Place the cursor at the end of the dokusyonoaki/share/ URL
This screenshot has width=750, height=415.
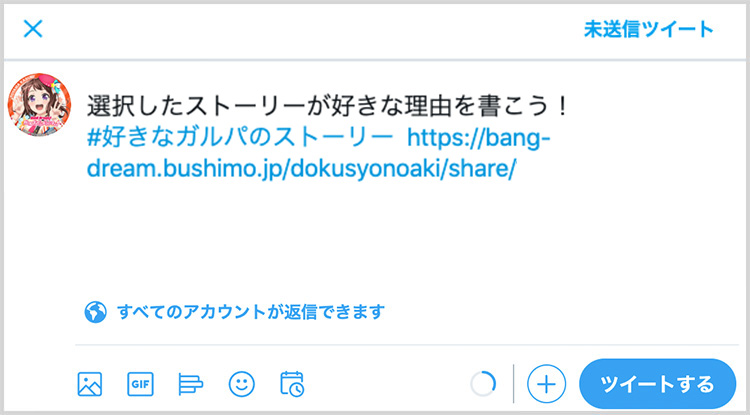[x=516, y=169]
